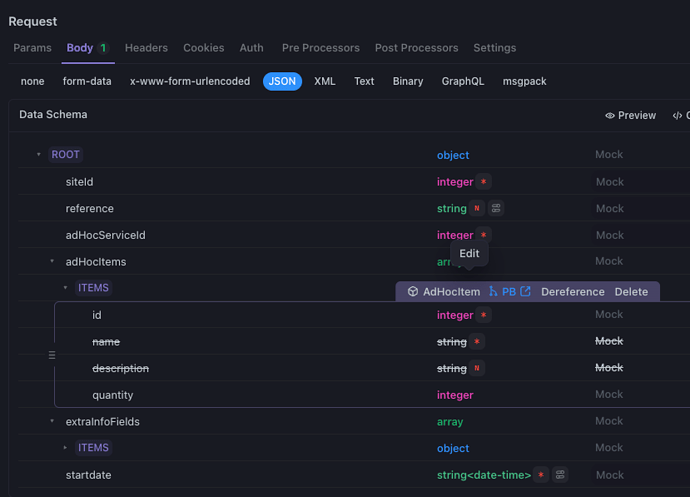Click the AdHocItem cube icon
Viewport: 690px width, 497px height.
(412, 292)
